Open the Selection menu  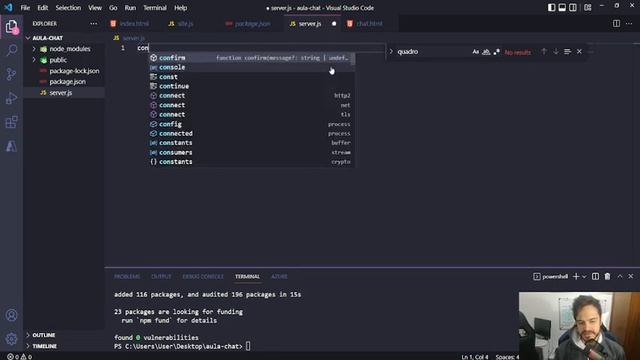[x=68, y=8]
